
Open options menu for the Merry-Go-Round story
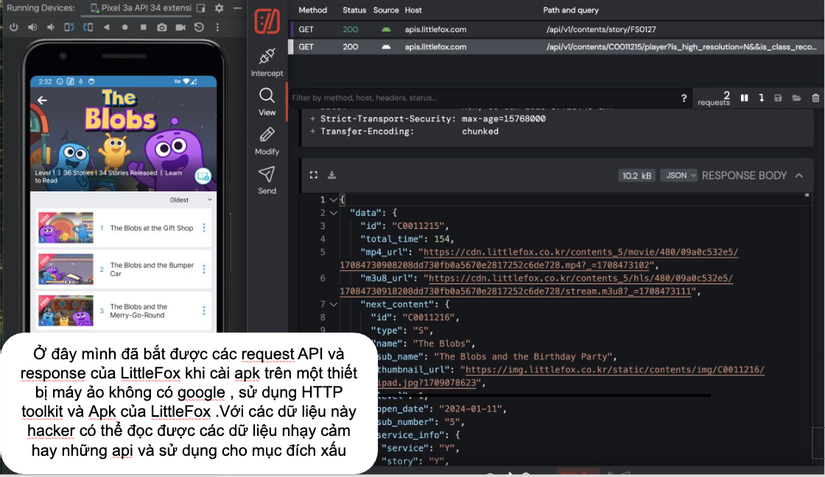pyautogui.click(x=204, y=311)
